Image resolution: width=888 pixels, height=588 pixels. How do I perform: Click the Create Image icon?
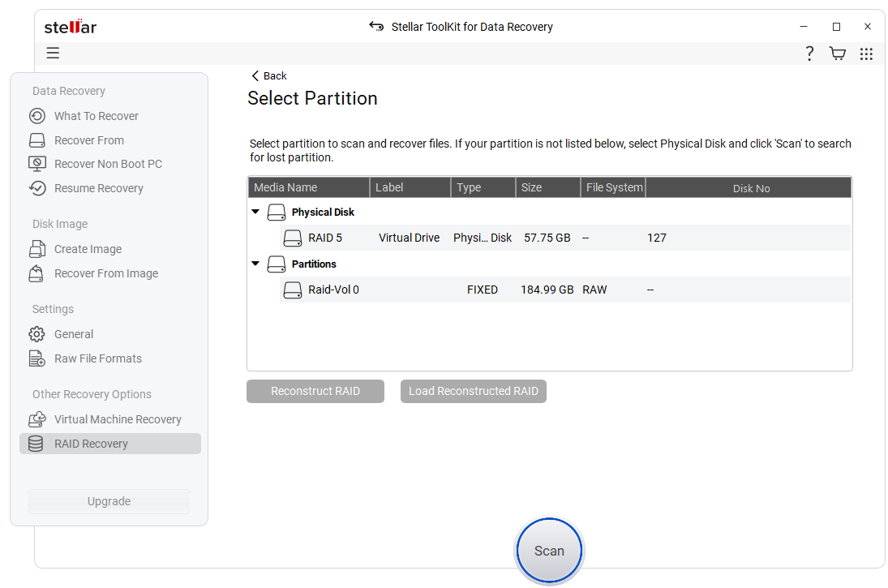click(x=37, y=249)
